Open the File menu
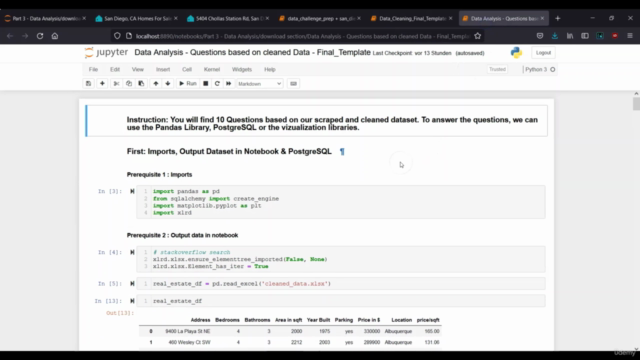 coord(93,69)
